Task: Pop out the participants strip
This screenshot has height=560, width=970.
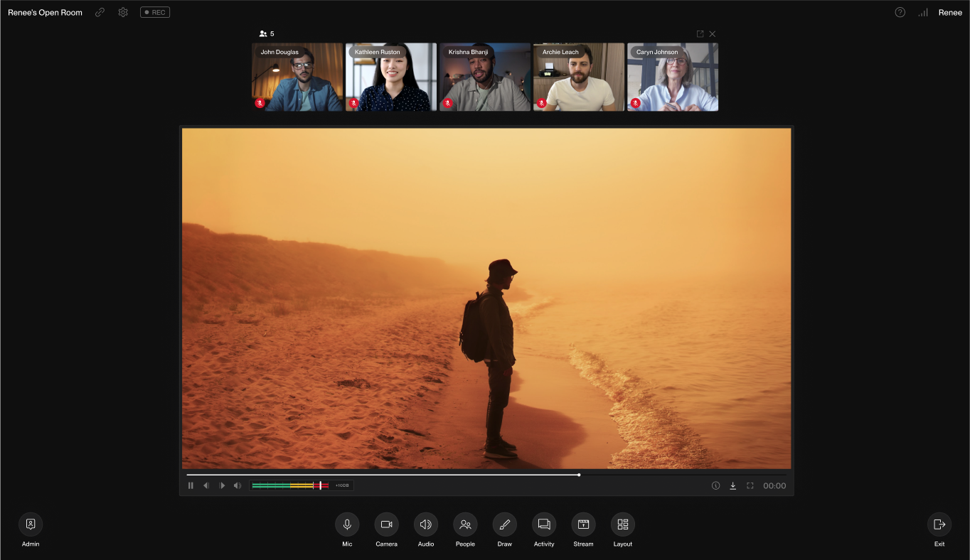Action: tap(700, 33)
